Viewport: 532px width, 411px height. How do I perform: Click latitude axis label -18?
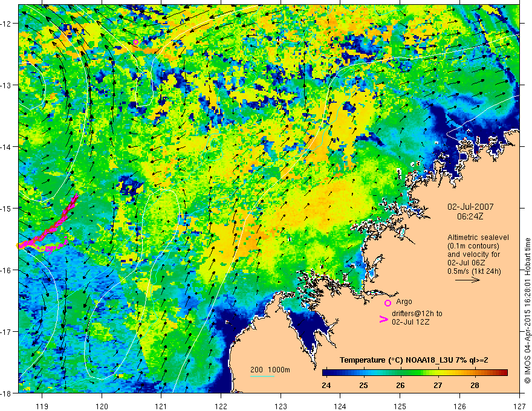pos(6,393)
